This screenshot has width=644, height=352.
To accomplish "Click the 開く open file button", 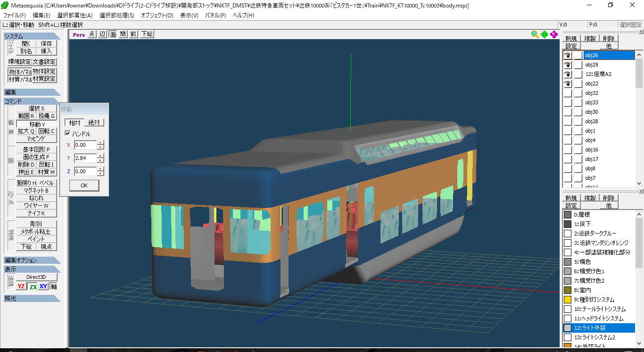I will [26, 43].
